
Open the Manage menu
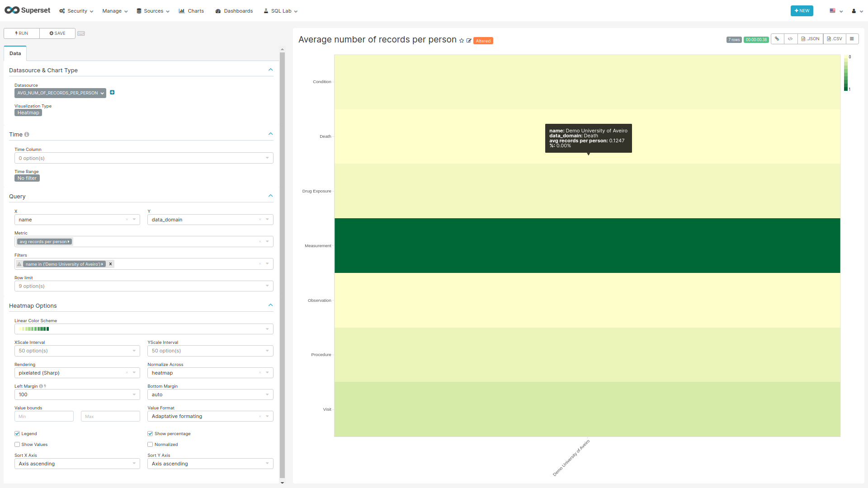(115, 11)
